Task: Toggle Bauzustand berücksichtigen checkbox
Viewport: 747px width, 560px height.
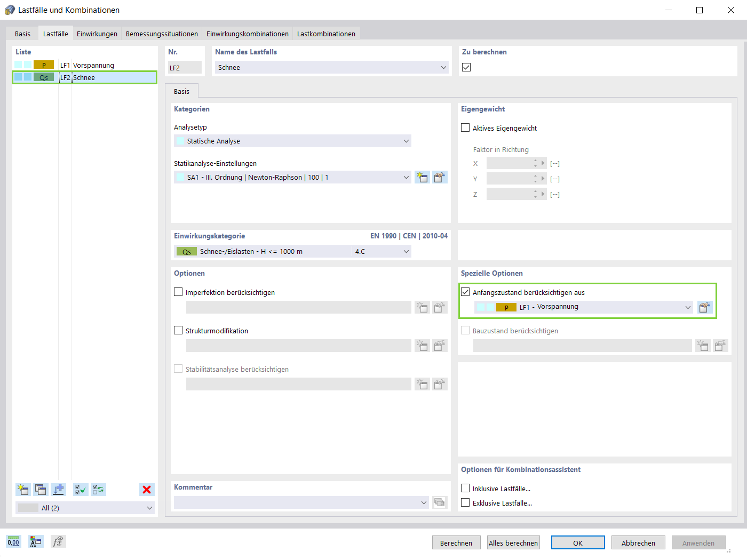Action: (x=465, y=331)
